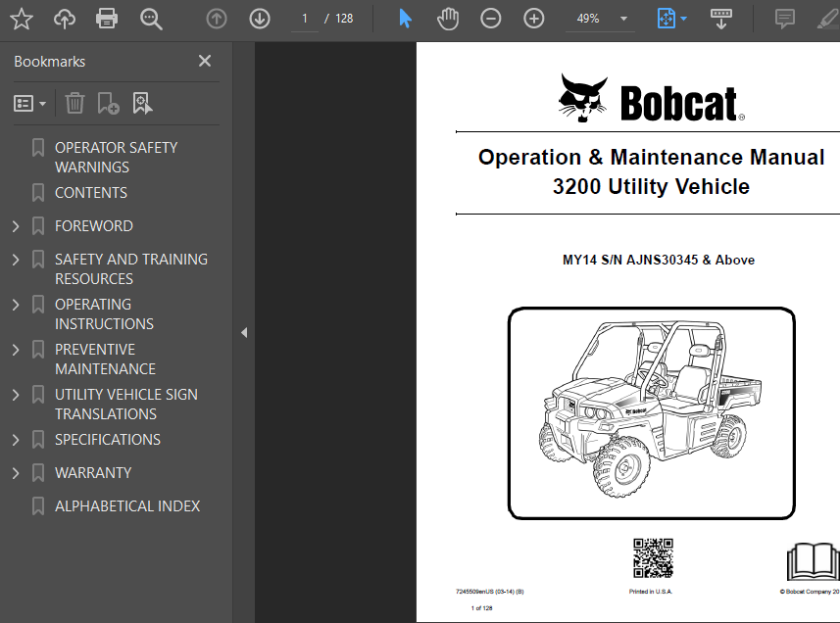Screen dimensions: 840x623
Task: Click the Printed in U.S.A. text
Action: click(651, 592)
